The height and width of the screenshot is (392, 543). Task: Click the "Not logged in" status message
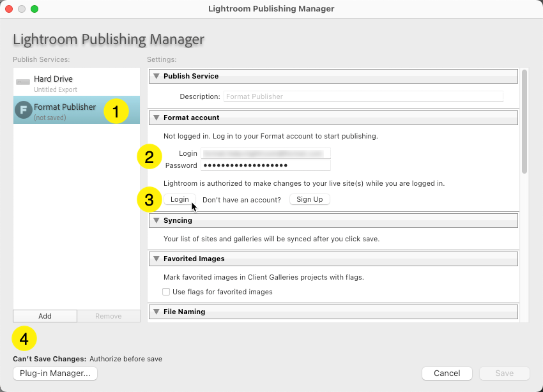(x=271, y=137)
